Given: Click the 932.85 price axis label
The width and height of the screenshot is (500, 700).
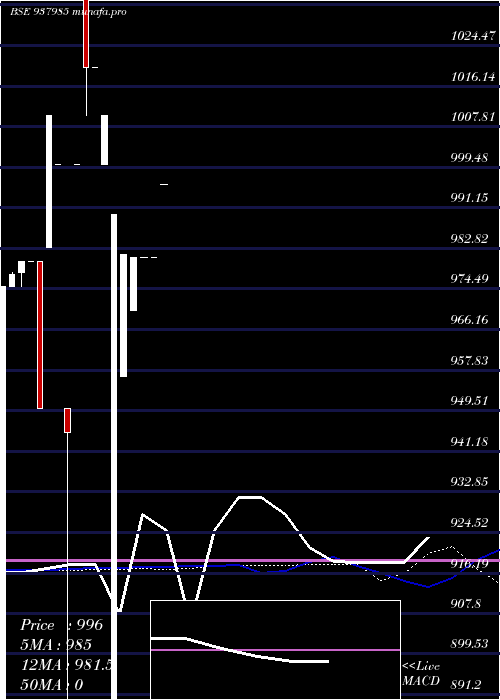Looking at the screenshot, I should (x=469, y=482).
